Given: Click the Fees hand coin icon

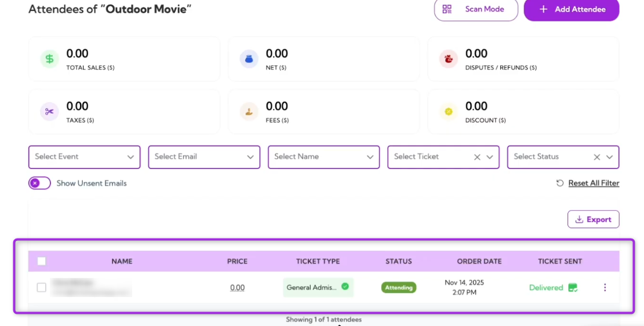Looking at the screenshot, I should click(249, 112).
